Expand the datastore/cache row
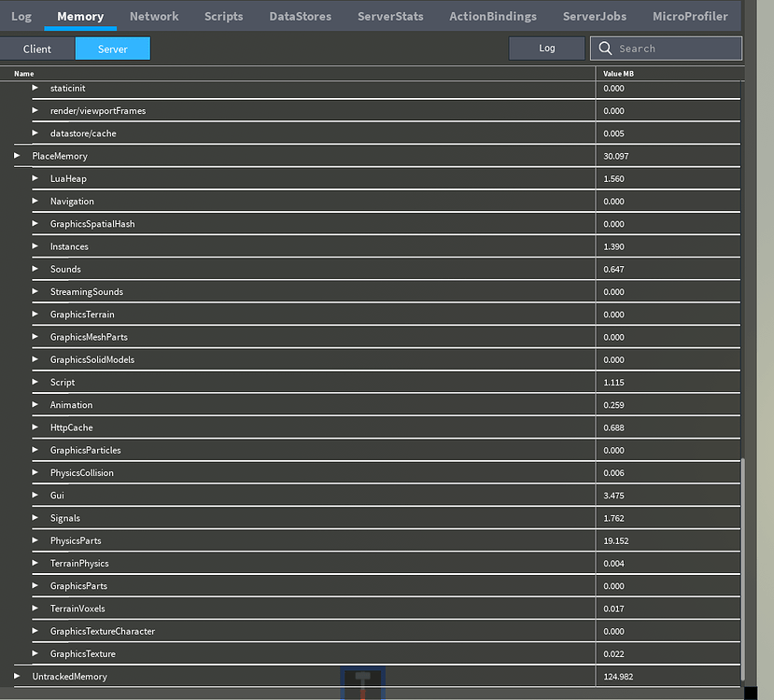Image resolution: width=774 pixels, height=700 pixels. click(x=35, y=133)
